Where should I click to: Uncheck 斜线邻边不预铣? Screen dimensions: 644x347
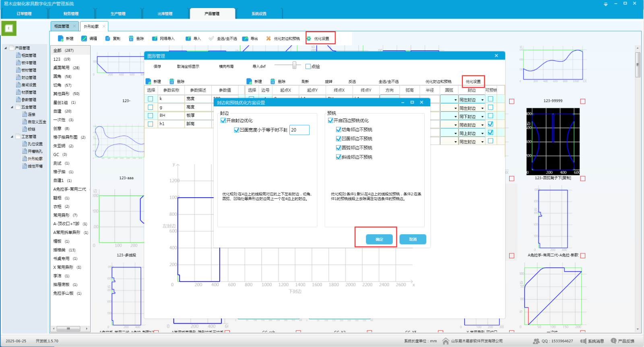[339, 157]
